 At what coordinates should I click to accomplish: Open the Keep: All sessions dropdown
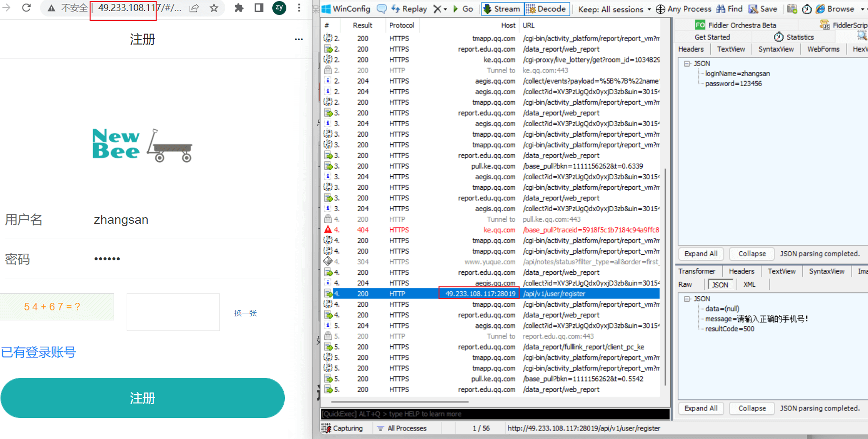(615, 9)
